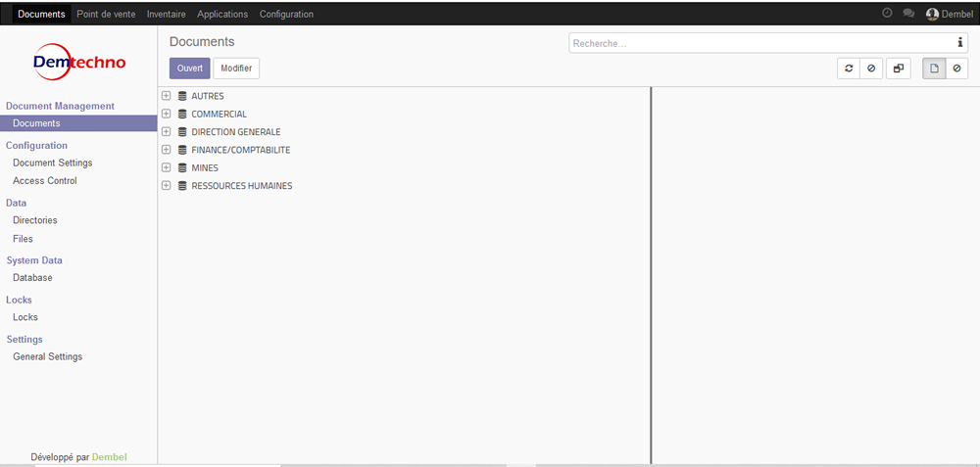The width and height of the screenshot is (980, 467).
Task: Open the clock activities icon in top bar
Action: coord(887,14)
